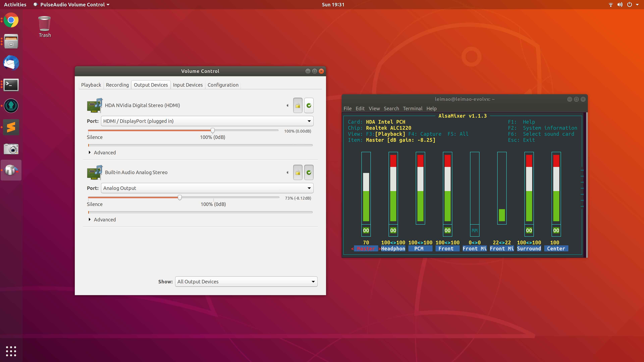Switch to the Input Devices tab in Volume Control
This screenshot has width=644, height=362.
tap(187, 84)
